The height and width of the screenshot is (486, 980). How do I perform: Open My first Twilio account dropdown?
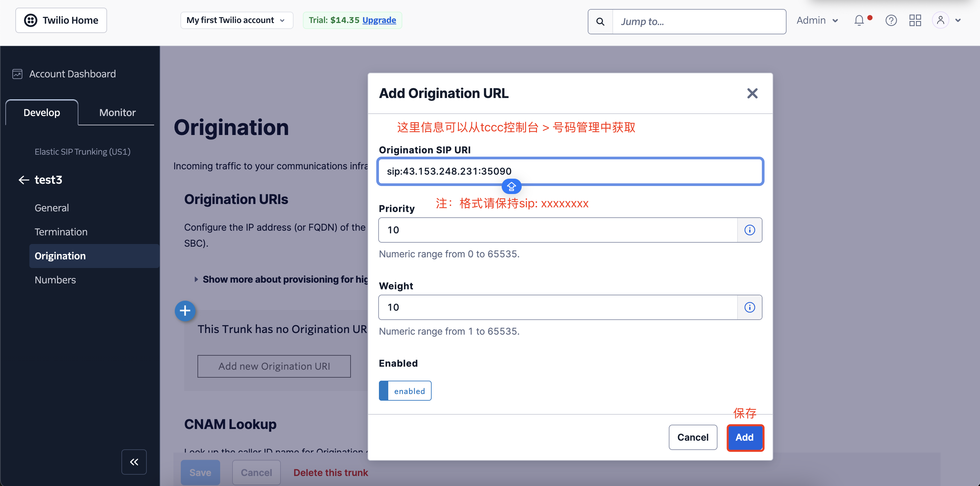coord(236,20)
